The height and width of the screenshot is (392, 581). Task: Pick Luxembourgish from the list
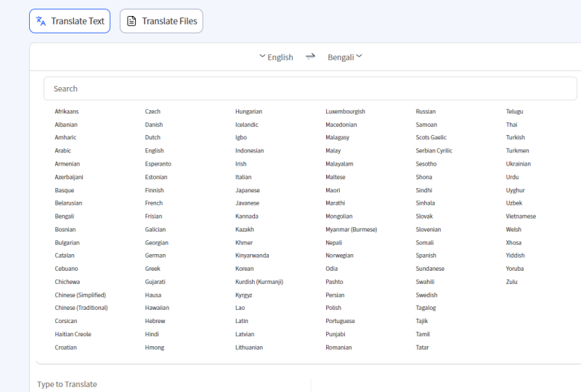[345, 112]
